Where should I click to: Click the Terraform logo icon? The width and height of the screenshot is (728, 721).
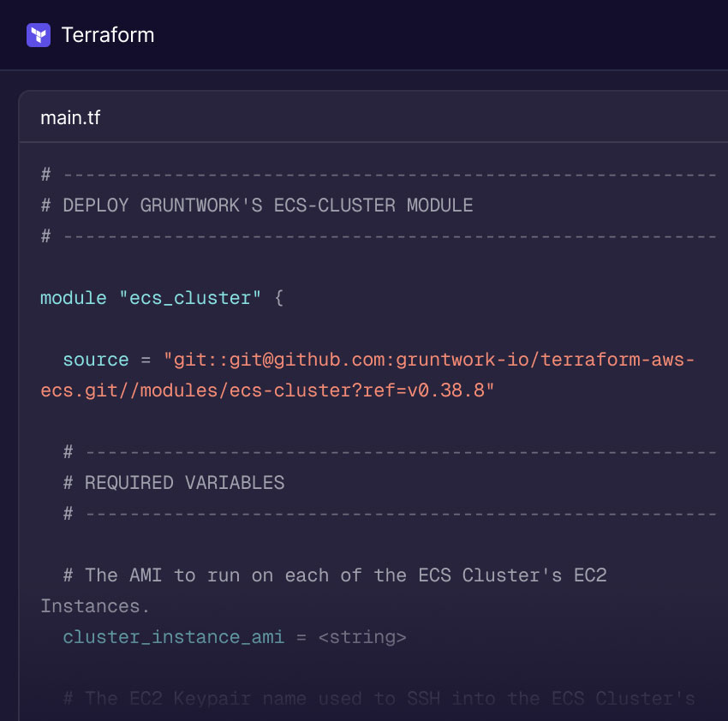pos(39,35)
